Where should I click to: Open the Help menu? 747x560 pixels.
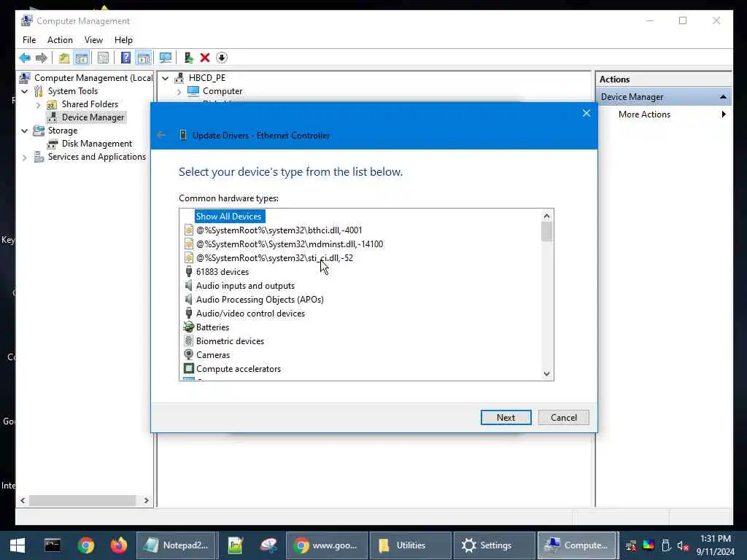(123, 40)
